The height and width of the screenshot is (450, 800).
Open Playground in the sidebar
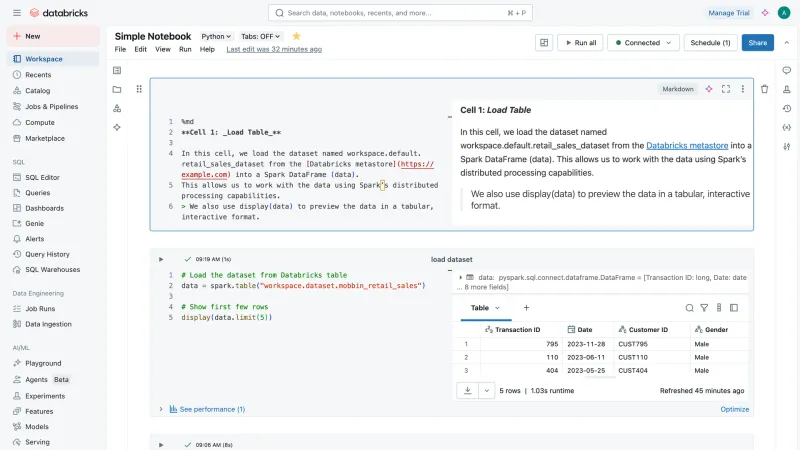point(53,363)
